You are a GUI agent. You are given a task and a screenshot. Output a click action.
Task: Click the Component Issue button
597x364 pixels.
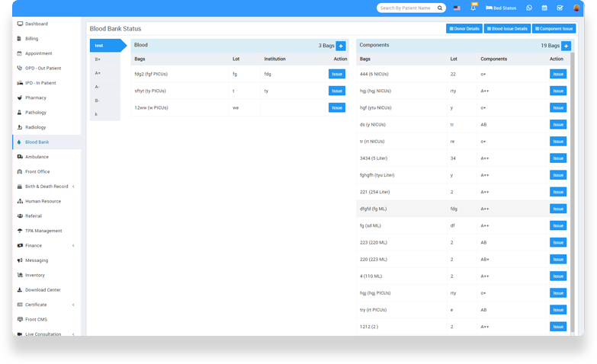pyautogui.click(x=554, y=29)
